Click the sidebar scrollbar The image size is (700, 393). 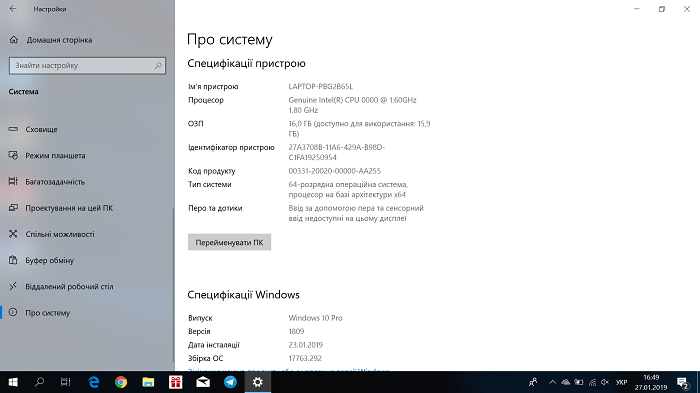tap(174, 285)
